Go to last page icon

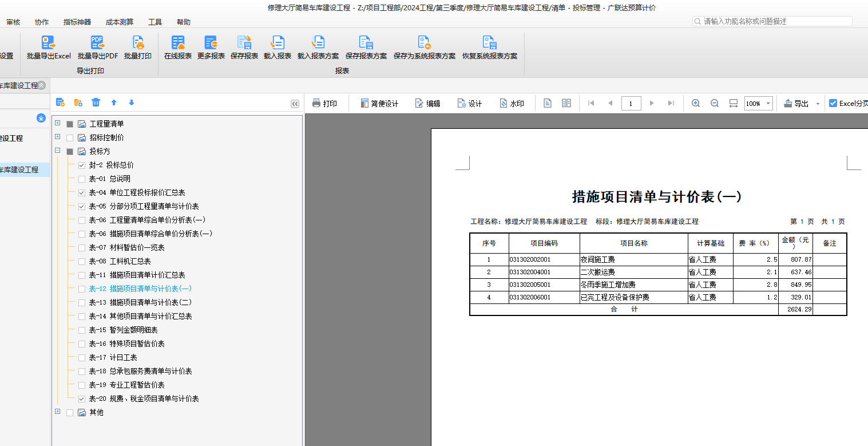pyautogui.click(x=671, y=103)
